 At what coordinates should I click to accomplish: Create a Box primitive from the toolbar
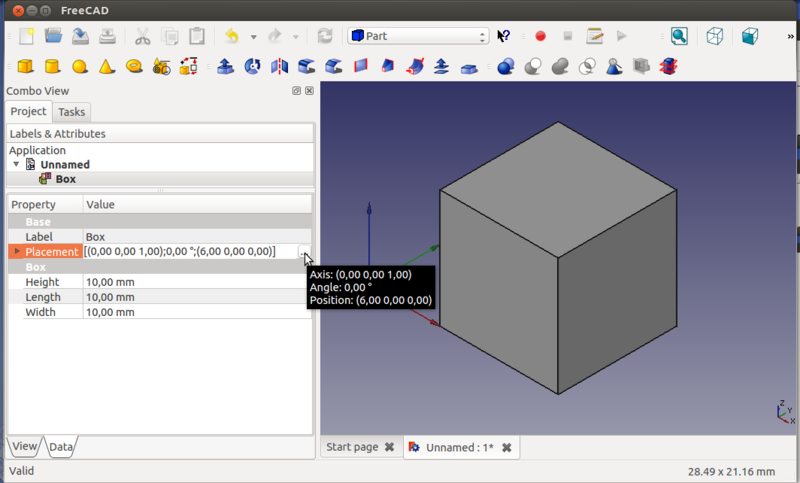(x=26, y=67)
